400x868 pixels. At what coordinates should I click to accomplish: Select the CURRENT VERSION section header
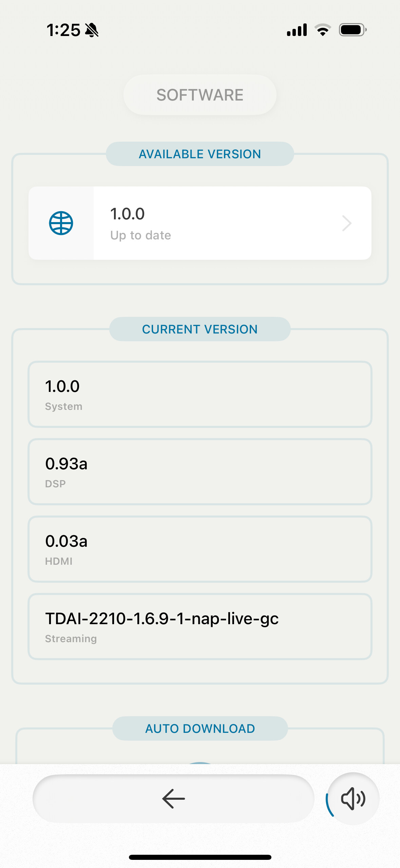point(200,329)
